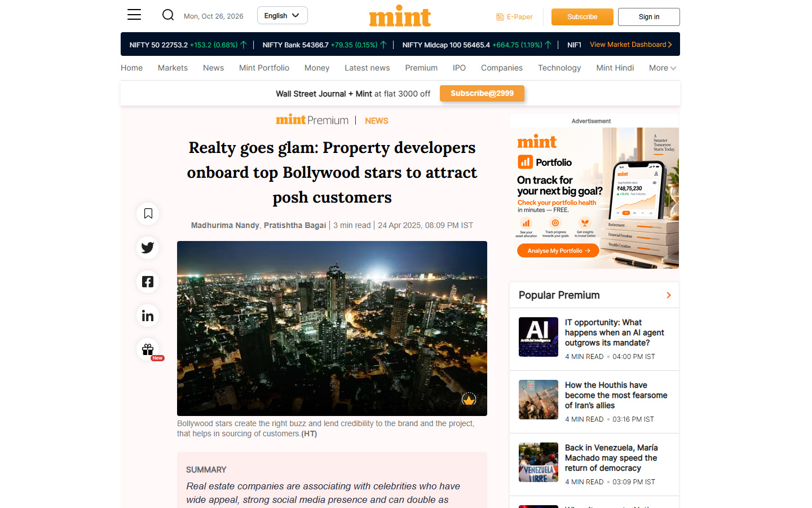Click the Sign in button

[x=649, y=17]
